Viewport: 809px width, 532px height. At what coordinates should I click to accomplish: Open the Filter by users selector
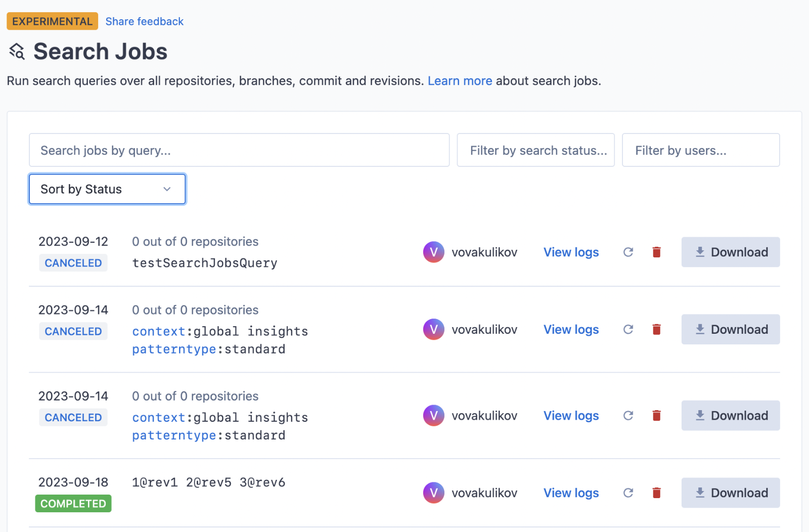(x=700, y=150)
